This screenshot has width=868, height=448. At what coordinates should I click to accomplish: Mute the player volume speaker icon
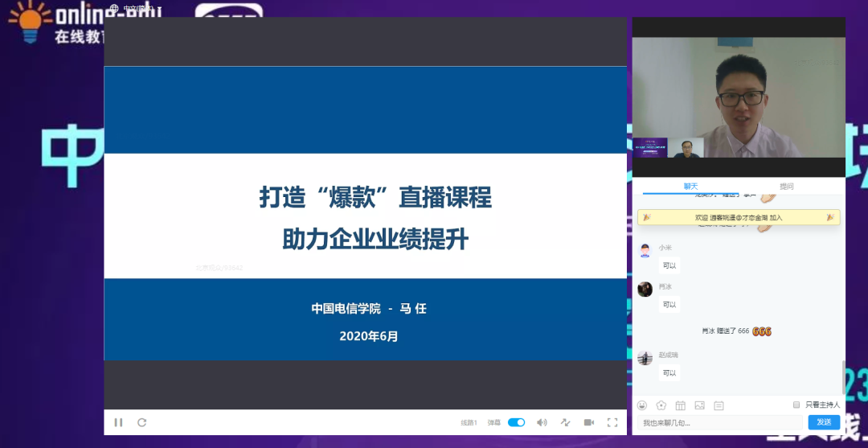(x=542, y=422)
